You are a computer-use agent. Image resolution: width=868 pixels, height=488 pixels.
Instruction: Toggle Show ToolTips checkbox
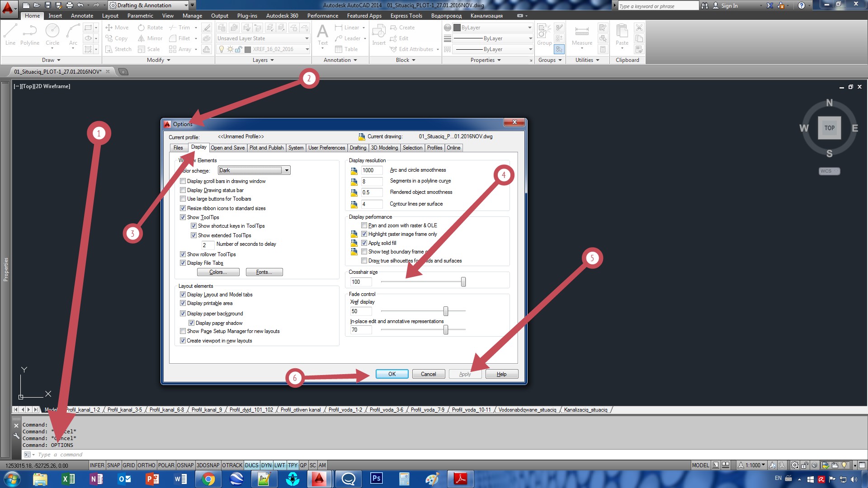(184, 217)
